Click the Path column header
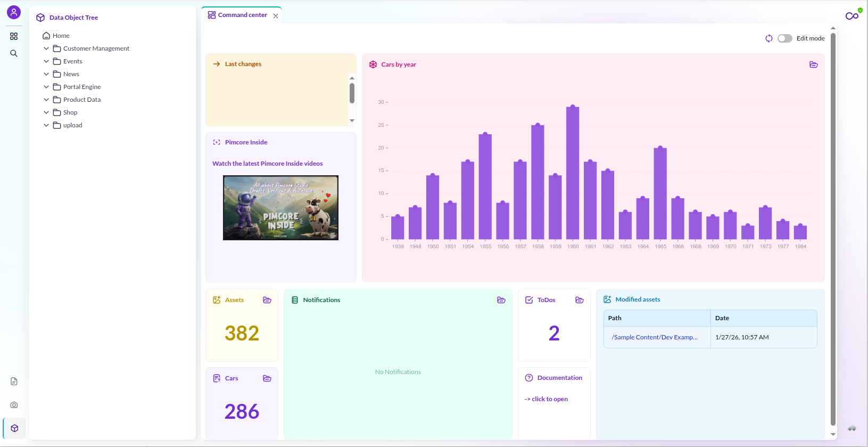Image resolution: width=868 pixels, height=447 pixels. (x=657, y=318)
